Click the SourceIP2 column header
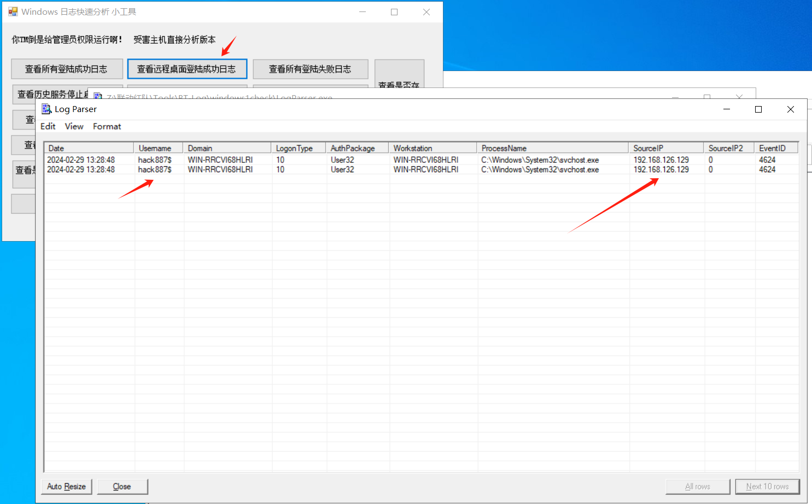The image size is (812, 504). (729, 148)
